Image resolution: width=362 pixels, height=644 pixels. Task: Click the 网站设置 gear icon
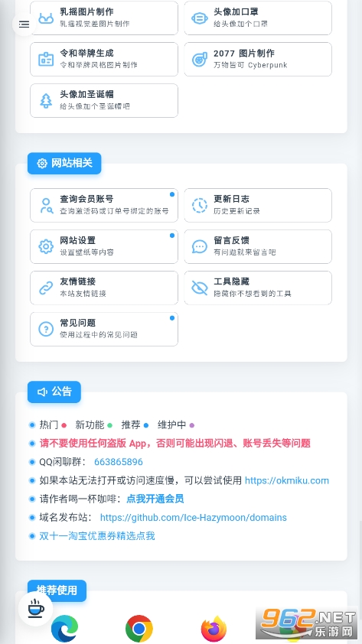pyautogui.click(x=46, y=246)
